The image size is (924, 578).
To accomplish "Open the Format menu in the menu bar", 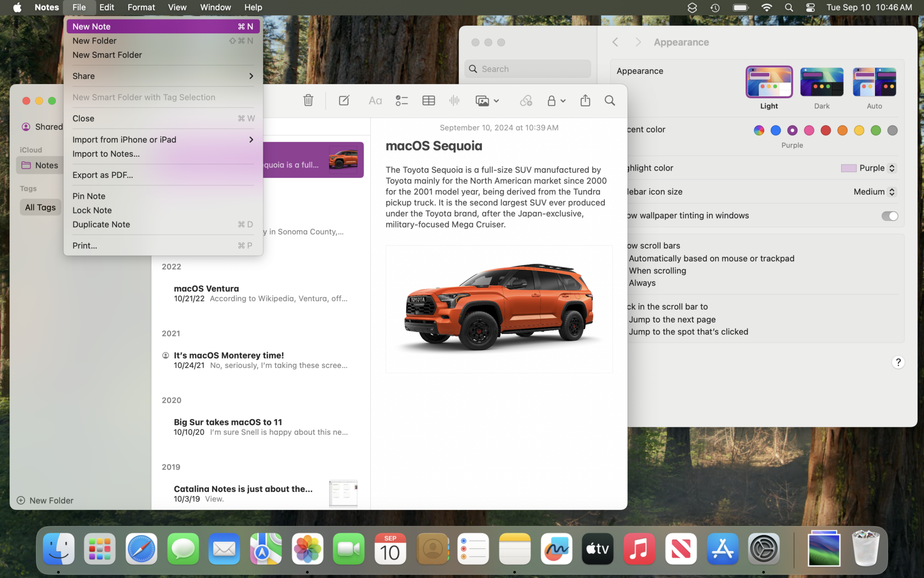I will (141, 7).
